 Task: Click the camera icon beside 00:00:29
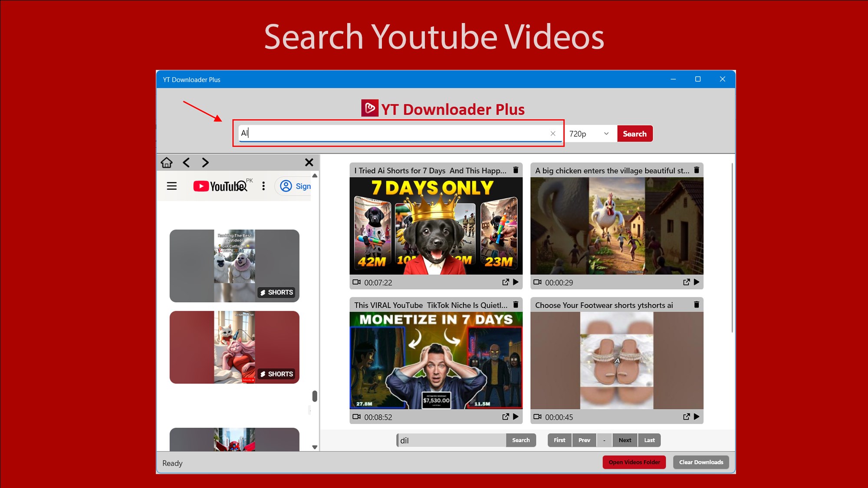tap(538, 282)
